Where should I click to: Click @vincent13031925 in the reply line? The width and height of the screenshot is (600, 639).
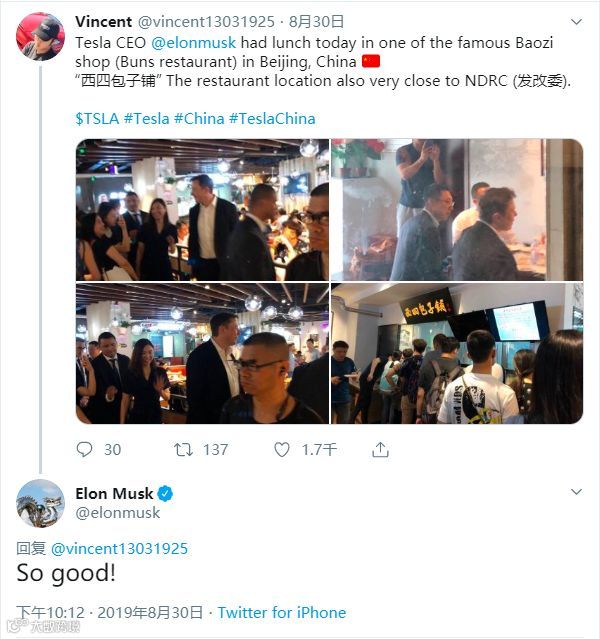point(119,548)
